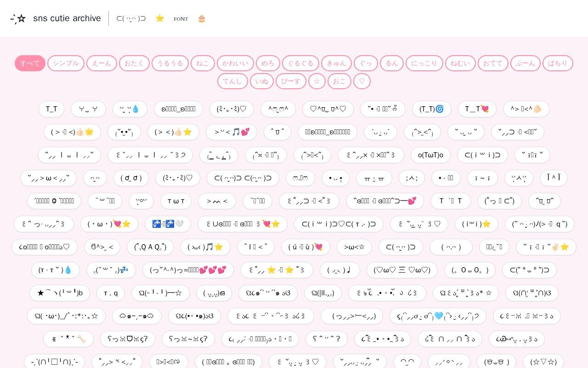Filter by るん tag
Image resolution: width=588 pixels, height=368 pixels.
(392, 63)
